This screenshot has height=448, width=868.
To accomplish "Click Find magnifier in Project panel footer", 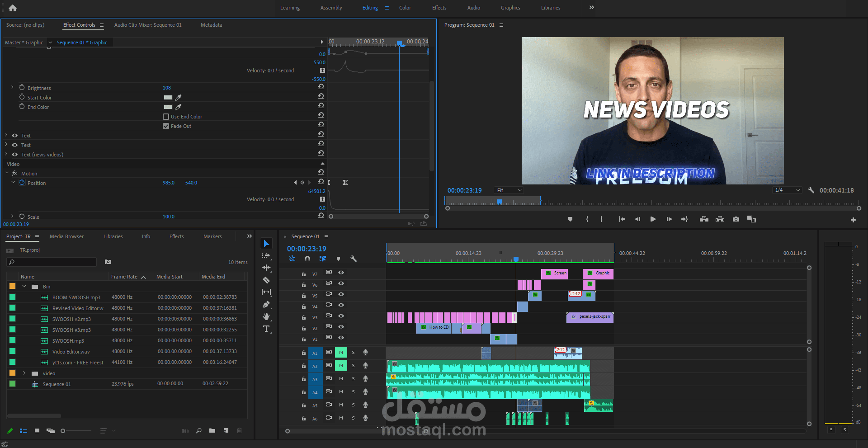I will pyautogui.click(x=199, y=431).
